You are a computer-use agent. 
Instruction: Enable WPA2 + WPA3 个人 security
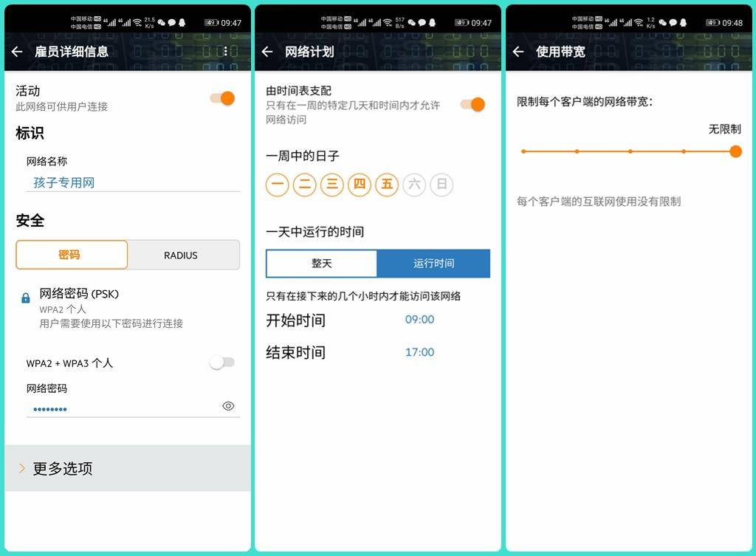click(222, 363)
